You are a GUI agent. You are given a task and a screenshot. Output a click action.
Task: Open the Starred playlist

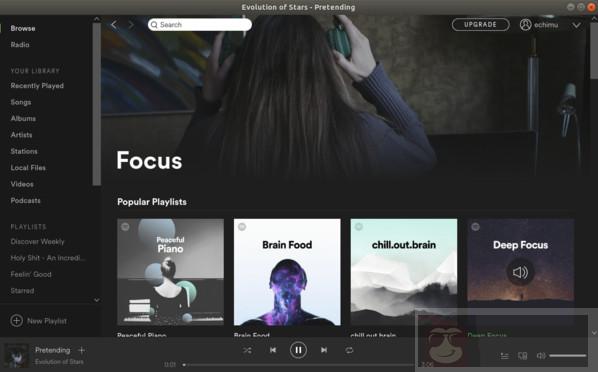click(x=22, y=291)
